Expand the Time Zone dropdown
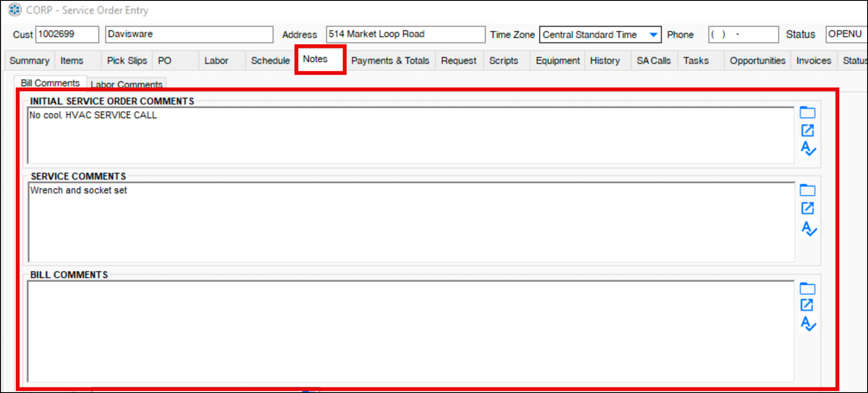This screenshot has height=393, width=868. tap(653, 35)
